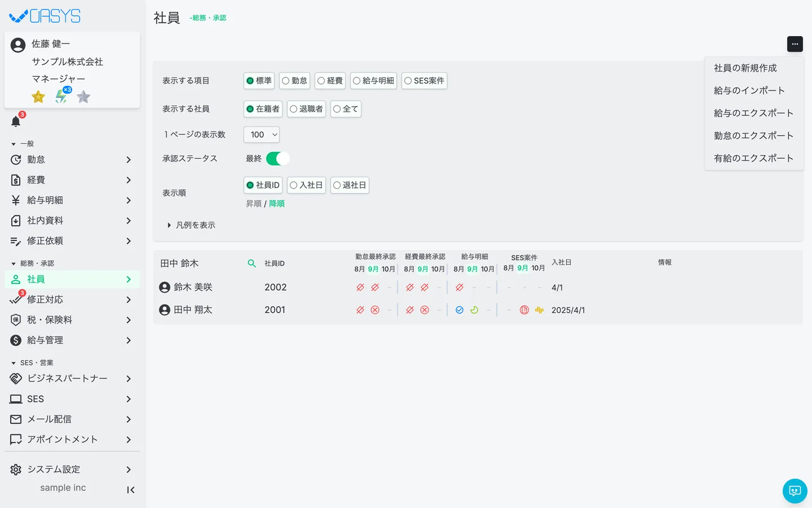
Task: Expand the 給与明細 sidebar menu chevron
Action: (x=129, y=200)
